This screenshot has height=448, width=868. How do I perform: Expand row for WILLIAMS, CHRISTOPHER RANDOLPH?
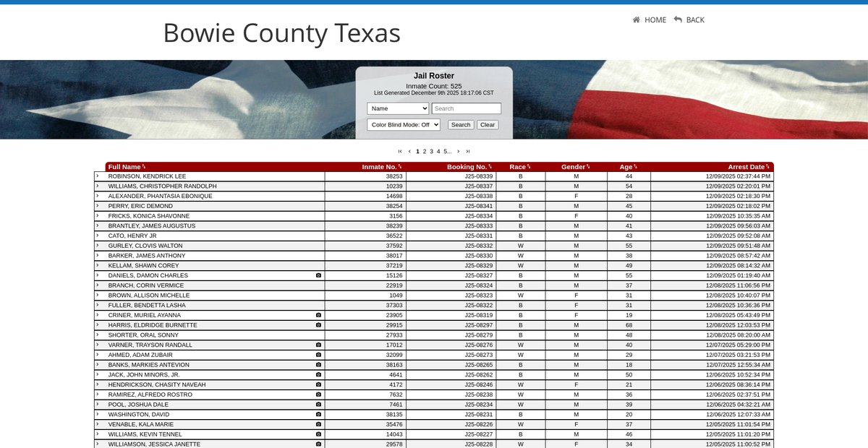[98, 186]
